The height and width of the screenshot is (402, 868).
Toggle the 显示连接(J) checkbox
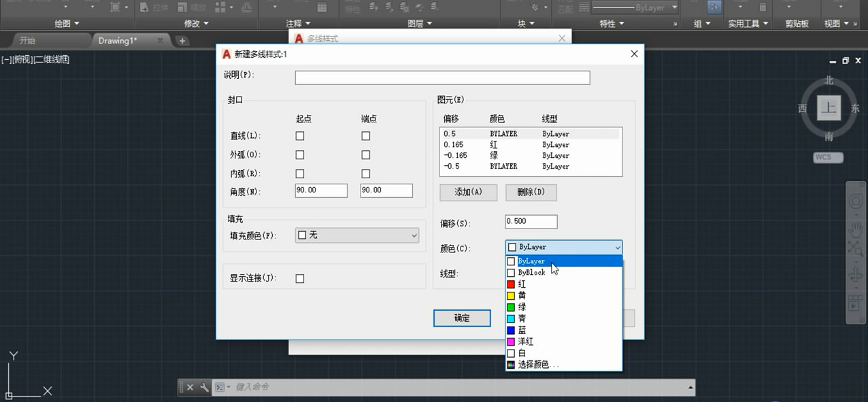click(x=299, y=278)
